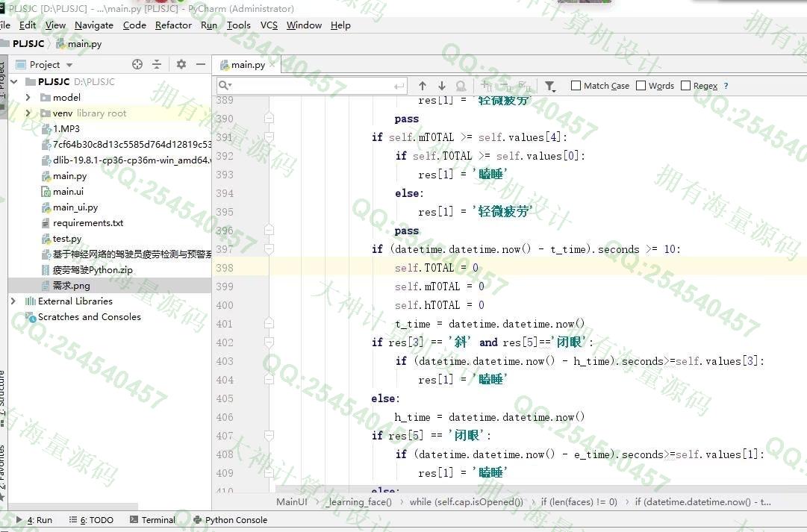Hide the Project panel with minus icon
This screenshot has width=807, height=532.
201,64
